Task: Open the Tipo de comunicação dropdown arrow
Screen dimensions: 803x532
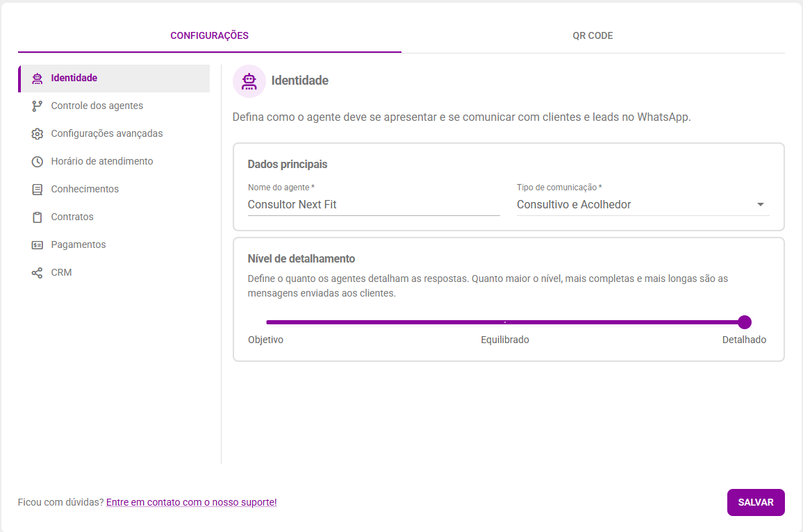Action: click(761, 204)
